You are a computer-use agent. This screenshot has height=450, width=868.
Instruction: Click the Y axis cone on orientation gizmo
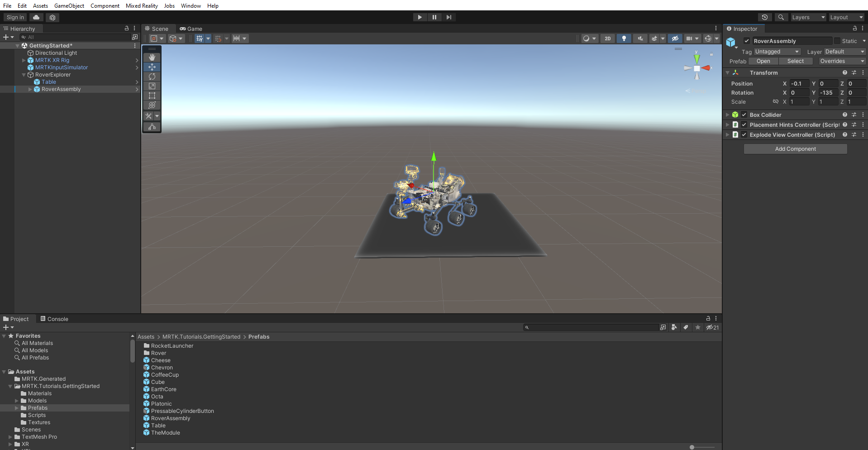pos(697,58)
